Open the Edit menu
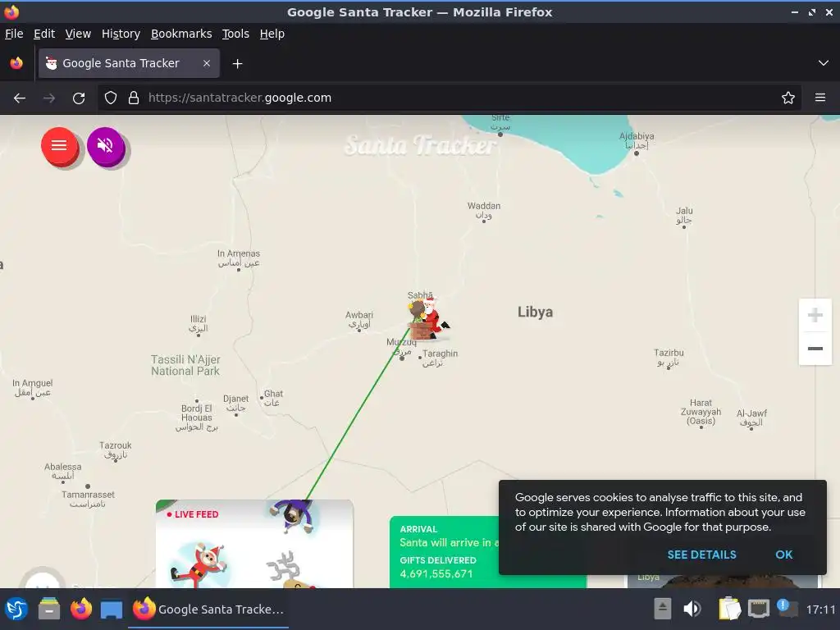Screen dimensions: 840x630 click(44, 34)
